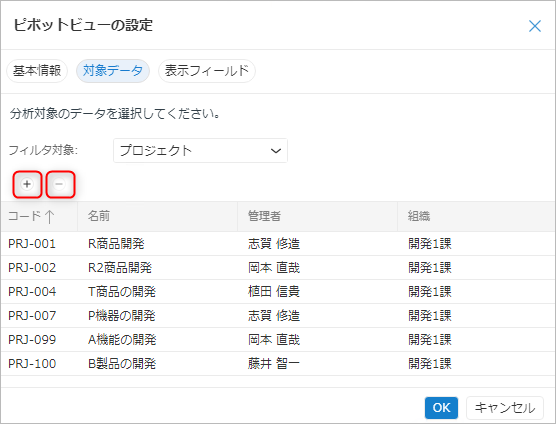Switch to 基本情報 tab
The image size is (556, 424).
click(x=37, y=71)
